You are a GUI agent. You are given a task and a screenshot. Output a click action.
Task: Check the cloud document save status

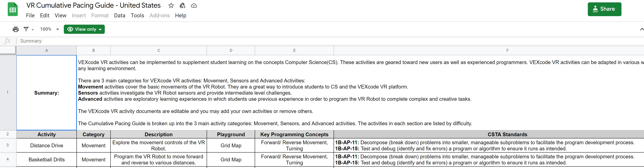pos(194,5)
